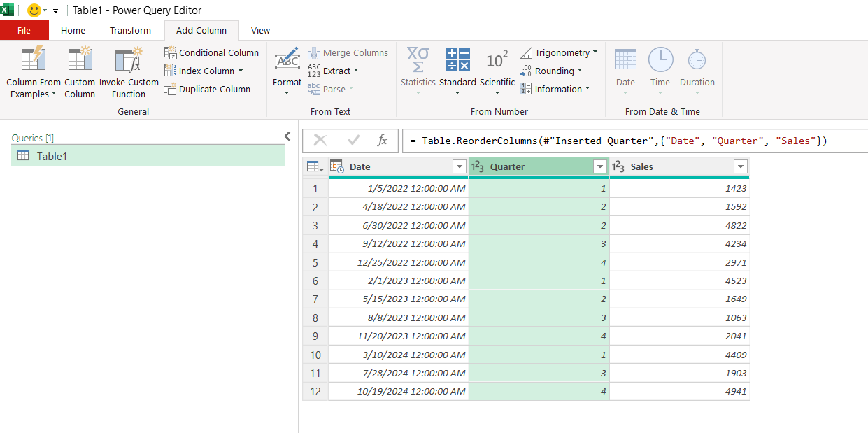The image size is (868, 433).
Task: Switch to the Home tab
Action: tap(73, 30)
